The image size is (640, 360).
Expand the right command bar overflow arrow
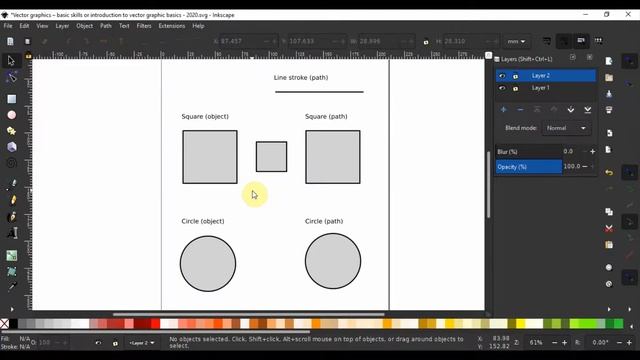pyautogui.click(x=609, y=309)
